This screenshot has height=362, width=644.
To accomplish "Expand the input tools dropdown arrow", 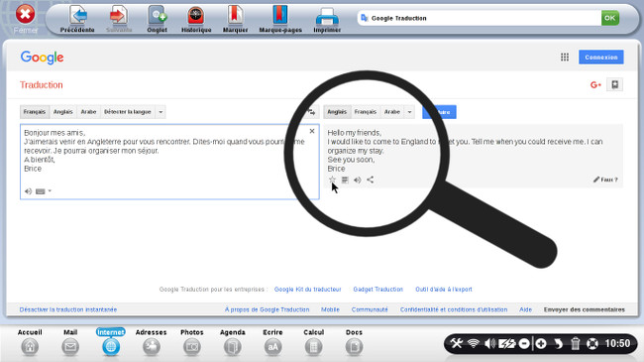I will click(50, 190).
